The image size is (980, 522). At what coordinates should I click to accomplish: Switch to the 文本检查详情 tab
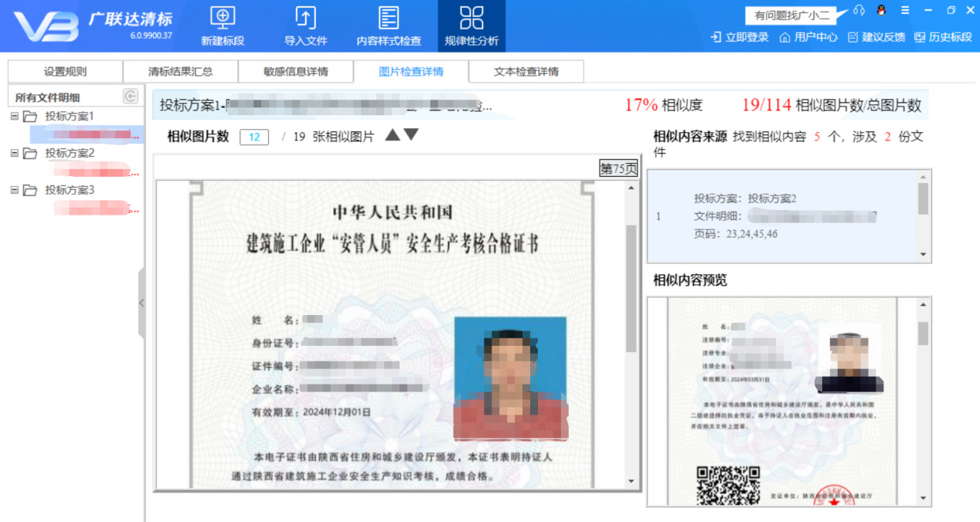526,71
